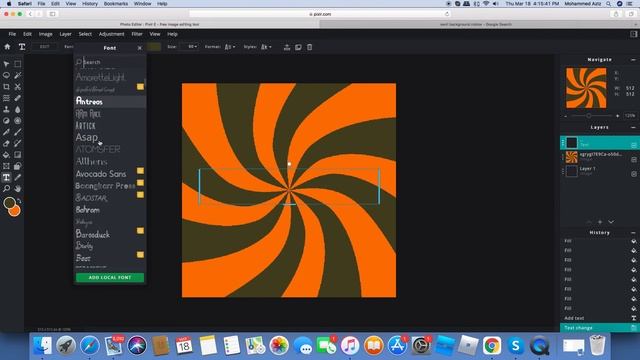640x360 pixels.
Task: Select the Blur droplet tool
Action: click(18, 109)
